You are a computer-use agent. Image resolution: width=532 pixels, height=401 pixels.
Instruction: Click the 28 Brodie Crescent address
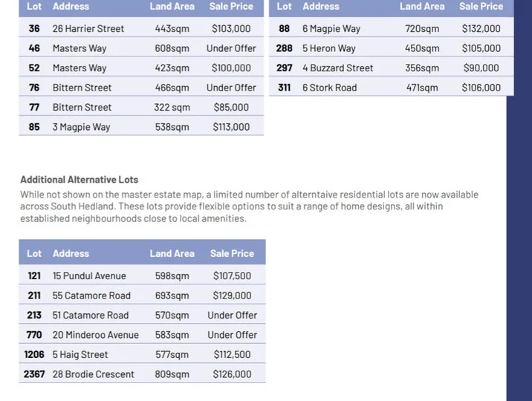tap(94, 374)
